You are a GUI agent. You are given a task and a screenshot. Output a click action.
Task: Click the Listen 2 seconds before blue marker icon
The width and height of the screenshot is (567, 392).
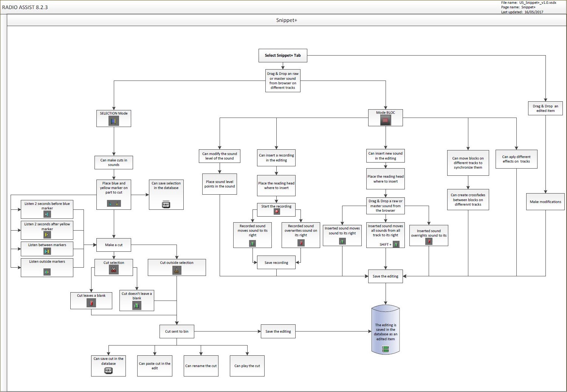[47, 214]
